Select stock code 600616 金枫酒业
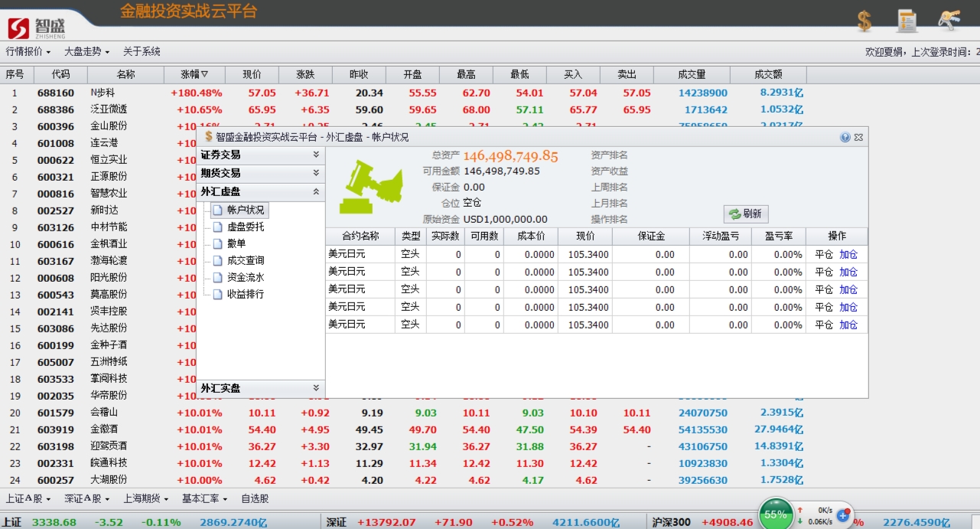This screenshot has width=980, height=529. coord(56,244)
